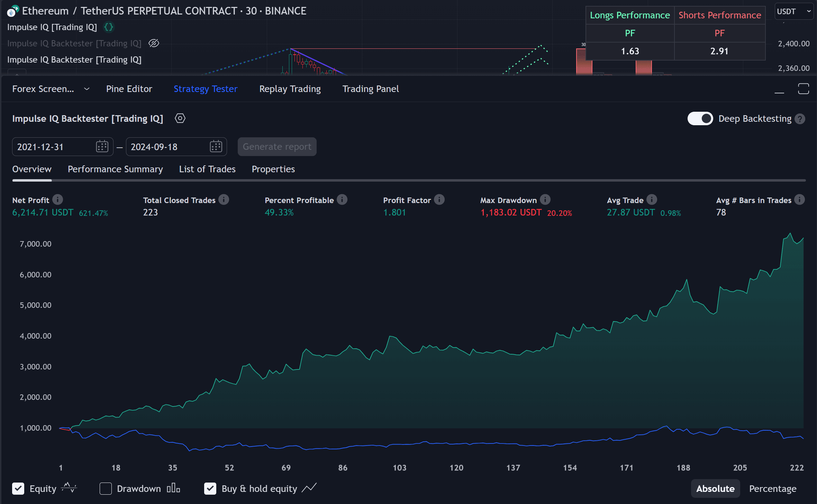Switch to Performance Summary tab
The width and height of the screenshot is (817, 504).
pyautogui.click(x=115, y=169)
